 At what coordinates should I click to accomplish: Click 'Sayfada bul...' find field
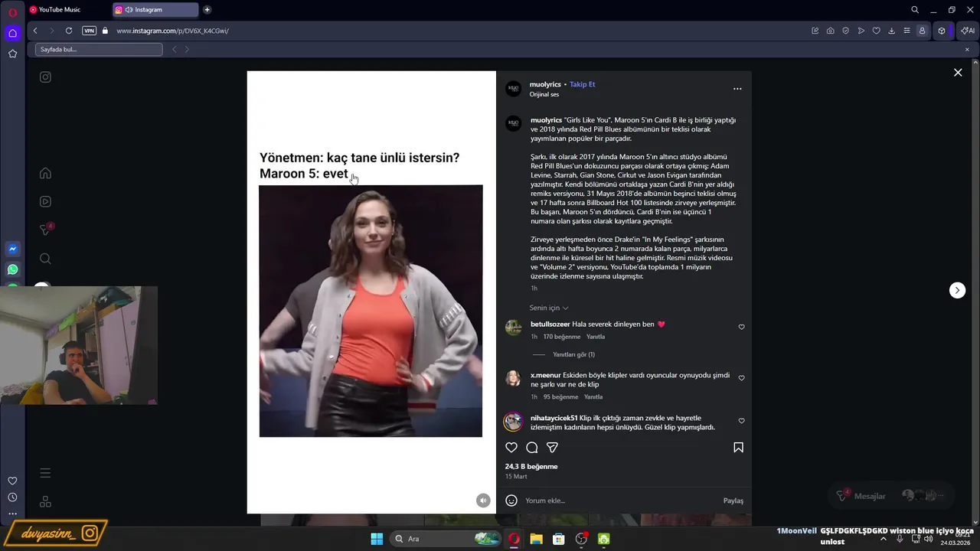coord(99,49)
